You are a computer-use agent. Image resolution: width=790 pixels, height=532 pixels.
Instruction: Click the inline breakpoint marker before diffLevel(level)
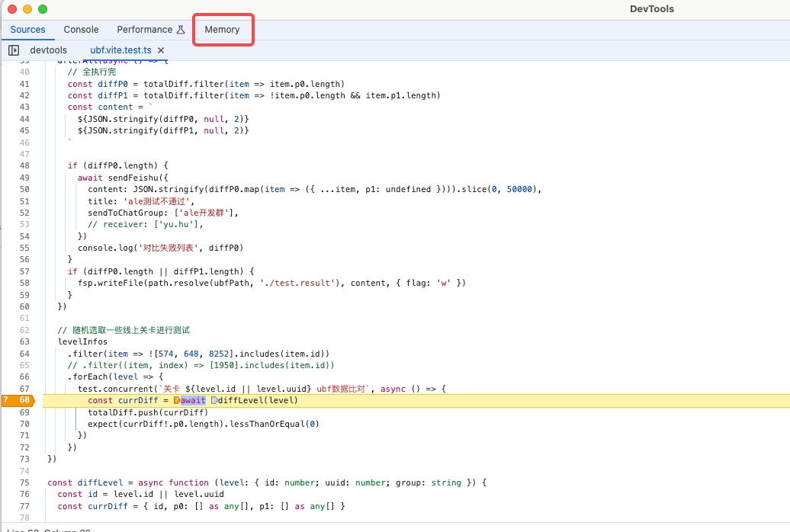click(214, 400)
